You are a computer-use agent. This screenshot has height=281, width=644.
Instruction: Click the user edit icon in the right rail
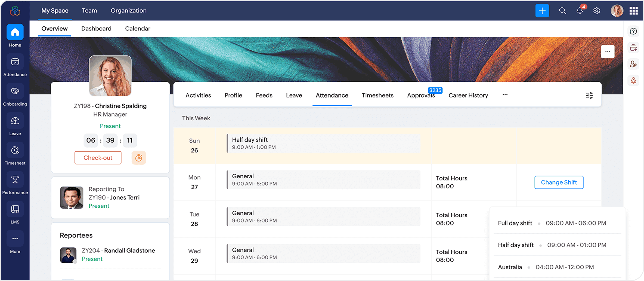pos(633,64)
